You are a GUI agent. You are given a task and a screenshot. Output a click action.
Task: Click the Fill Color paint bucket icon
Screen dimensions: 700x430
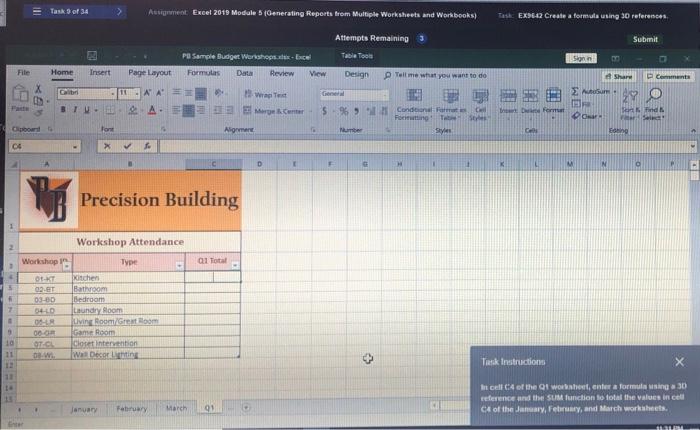(x=133, y=110)
